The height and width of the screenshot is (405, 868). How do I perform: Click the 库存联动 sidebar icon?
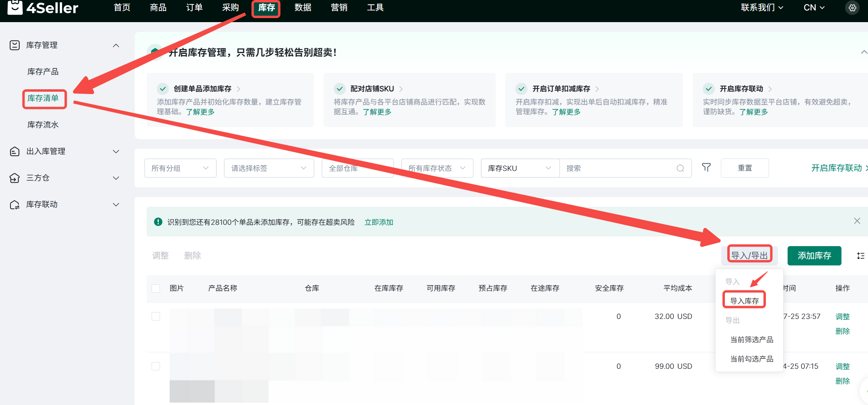point(14,205)
